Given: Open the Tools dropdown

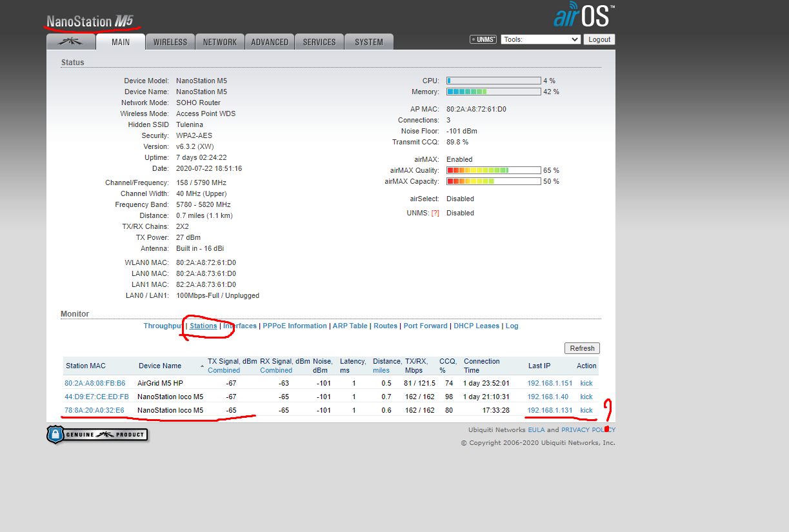Looking at the screenshot, I should [x=541, y=39].
